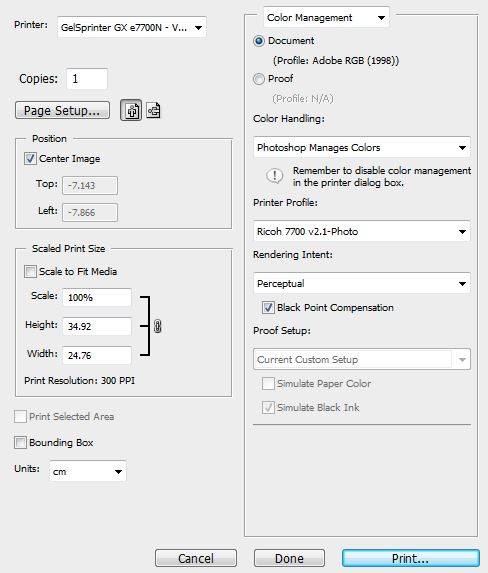Toggle Simulate Black Ink checkbox

pos(268,407)
